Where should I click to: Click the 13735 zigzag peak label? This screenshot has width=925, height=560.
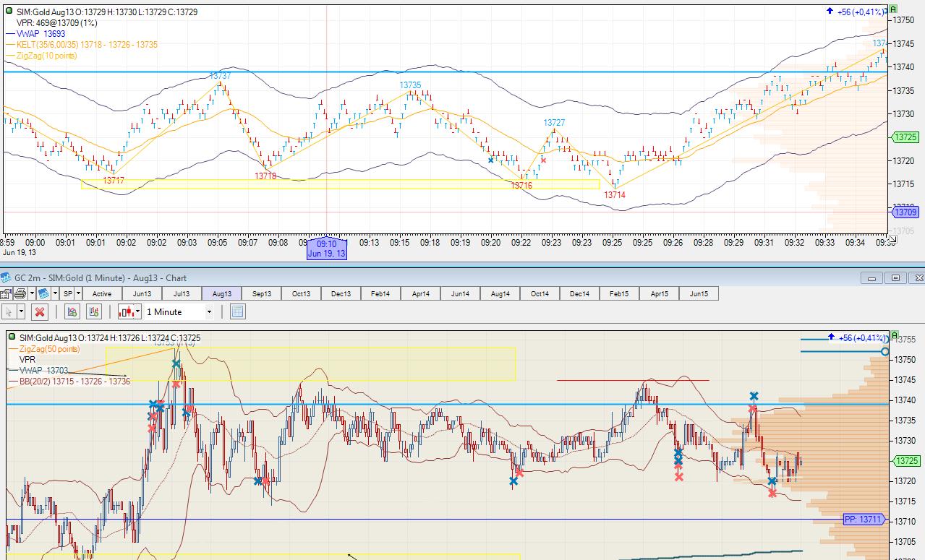(x=410, y=85)
